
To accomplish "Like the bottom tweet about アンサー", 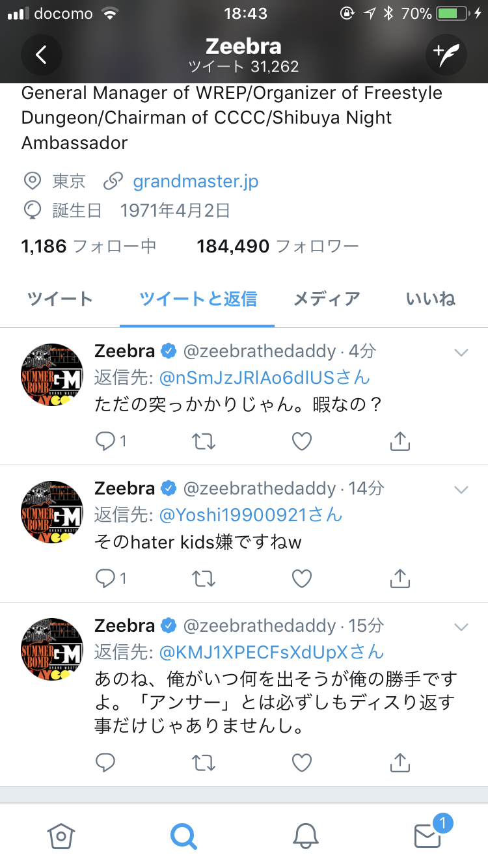I will [301, 762].
